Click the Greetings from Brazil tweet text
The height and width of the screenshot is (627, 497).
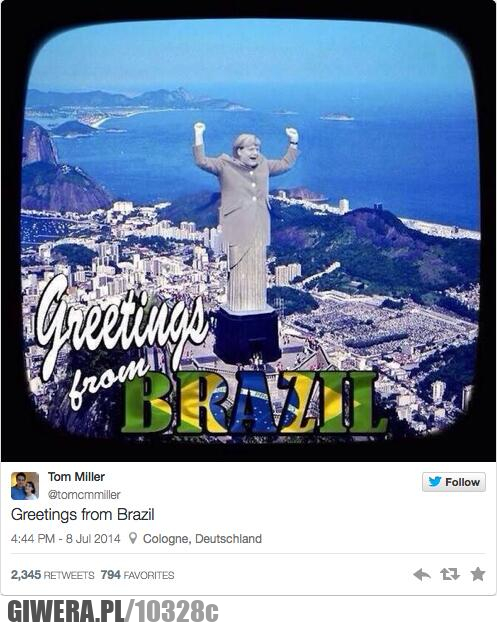82,514
